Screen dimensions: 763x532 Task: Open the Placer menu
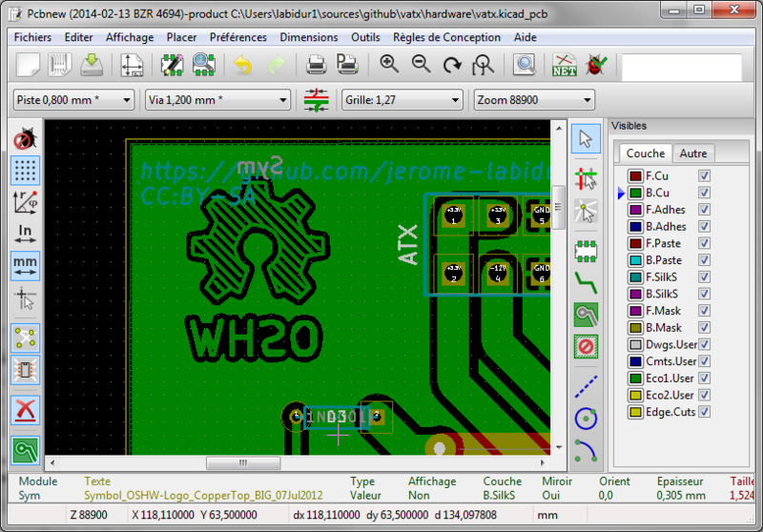tap(181, 37)
